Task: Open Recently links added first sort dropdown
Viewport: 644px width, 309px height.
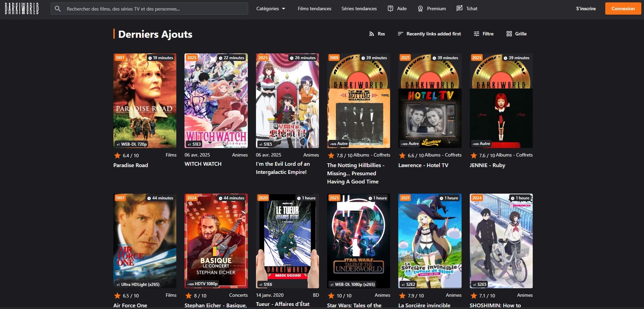Action: (429, 34)
